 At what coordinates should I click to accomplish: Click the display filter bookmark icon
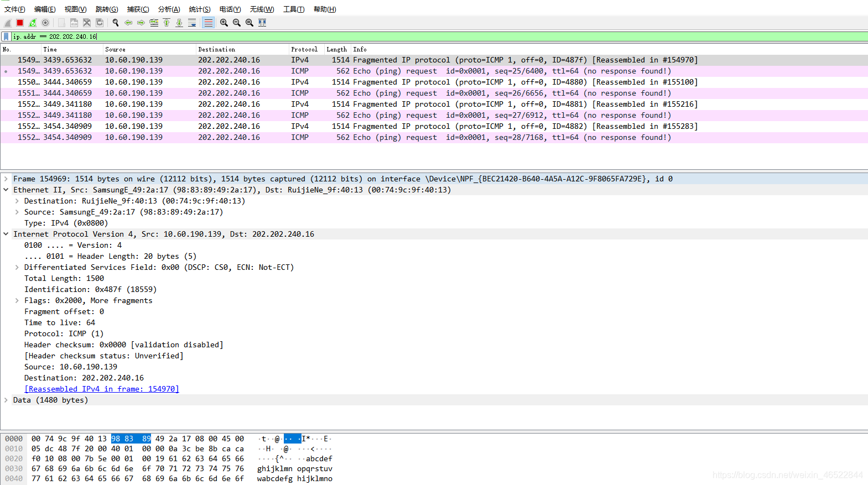pyautogui.click(x=6, y=36)
